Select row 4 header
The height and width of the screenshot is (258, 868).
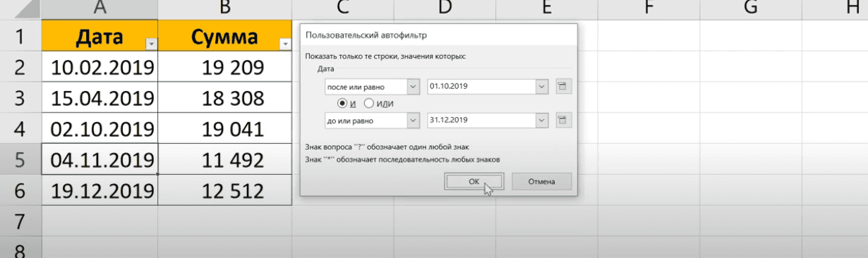pos(20,128)
